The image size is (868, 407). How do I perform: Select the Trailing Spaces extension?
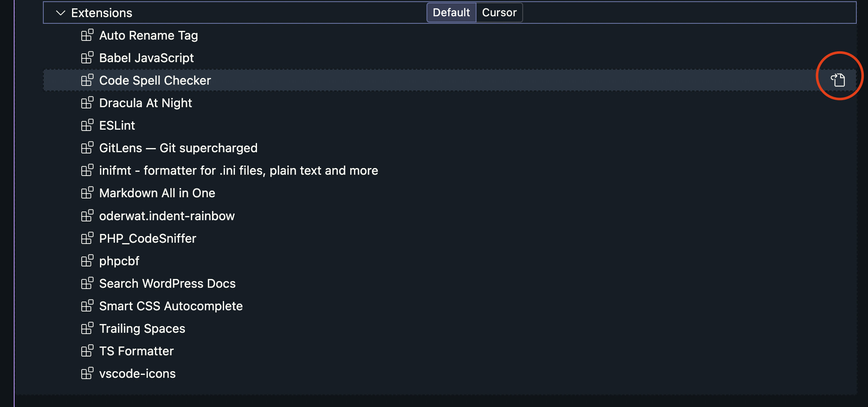coord(142,329)
